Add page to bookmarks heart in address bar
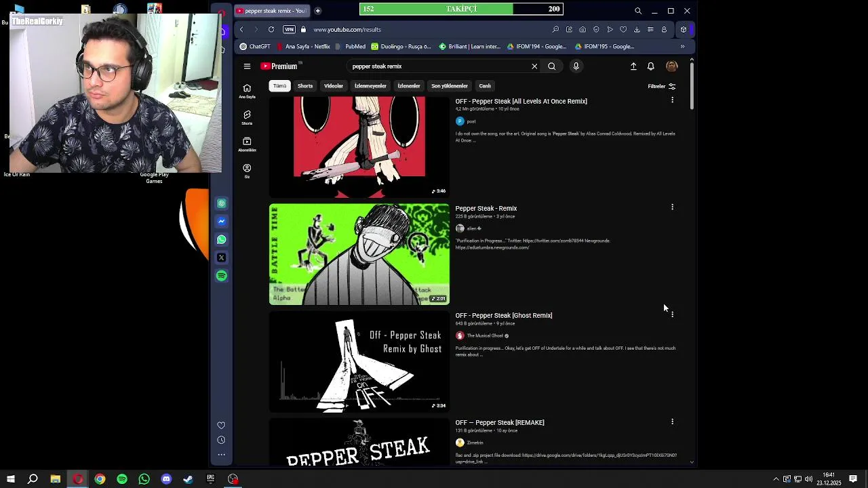868x488 pixels. (623, 29)
